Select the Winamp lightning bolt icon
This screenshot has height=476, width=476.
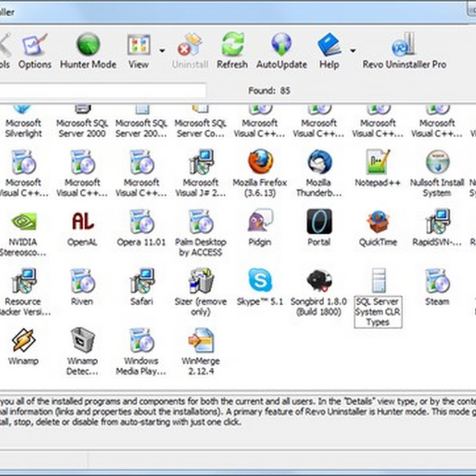23,340
